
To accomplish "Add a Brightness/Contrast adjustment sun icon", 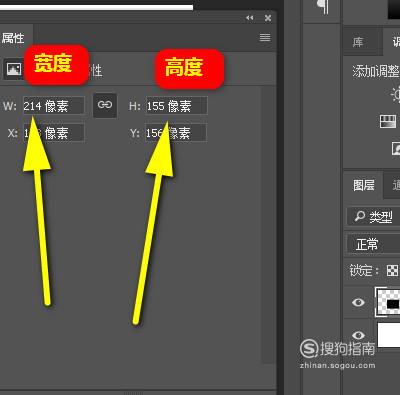I will point(396,94).
